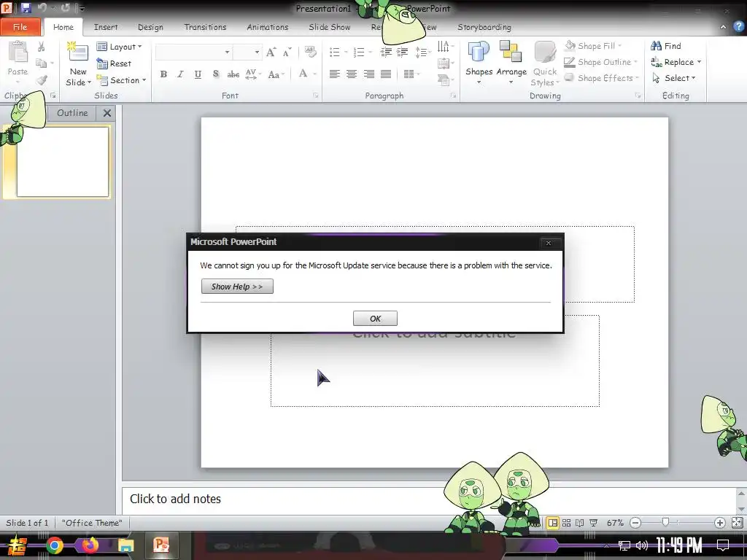Select the Slide Show tab
Viewport: 747px width, 560px height.
coord(330,27)
